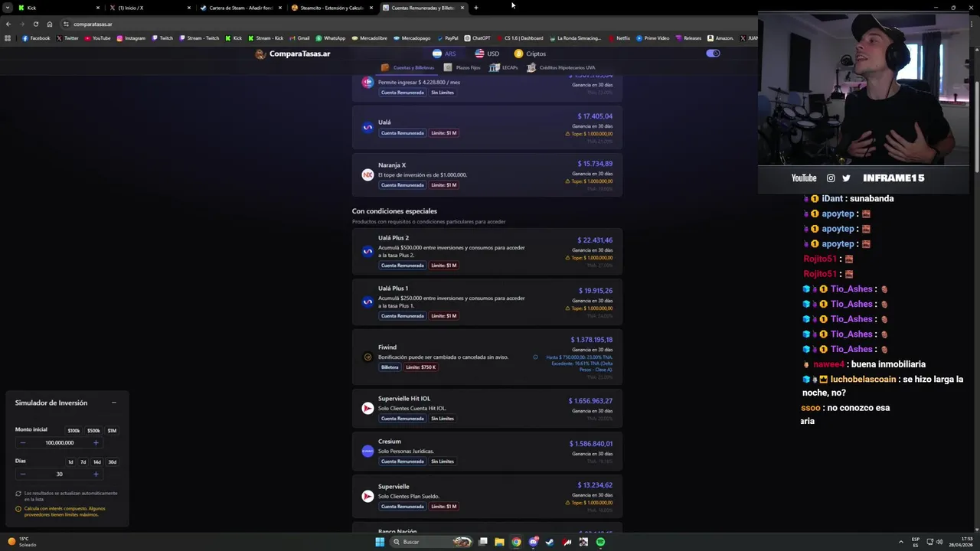Open the WhatsApp bookmark
The height and width of the screenshot is (551, 980).
pyautogui.click(x=331, y=38)
